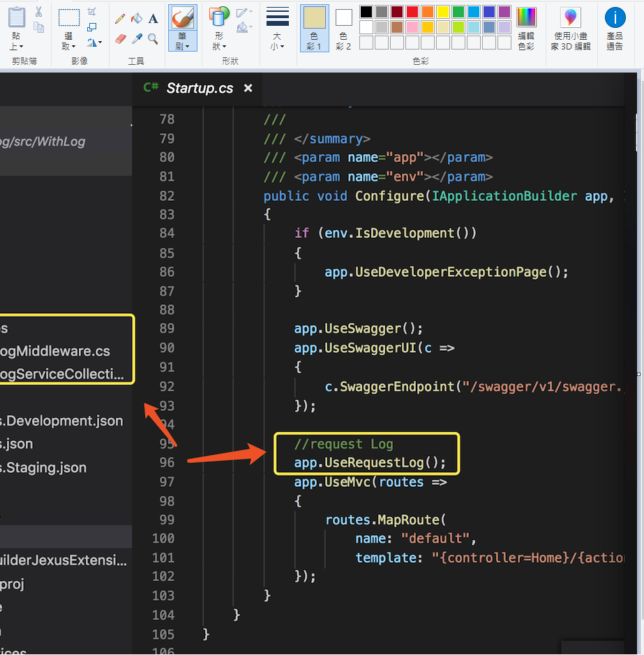This screenshot has width=644, height=655.
Task: Select the Pencil tool
Action: pyautogui.click(x=120, y=19)
